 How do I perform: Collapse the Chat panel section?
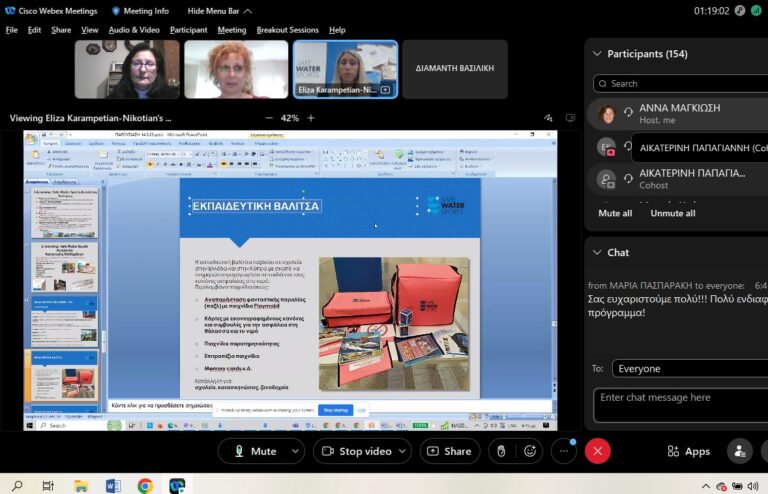[x=597, y=253]
